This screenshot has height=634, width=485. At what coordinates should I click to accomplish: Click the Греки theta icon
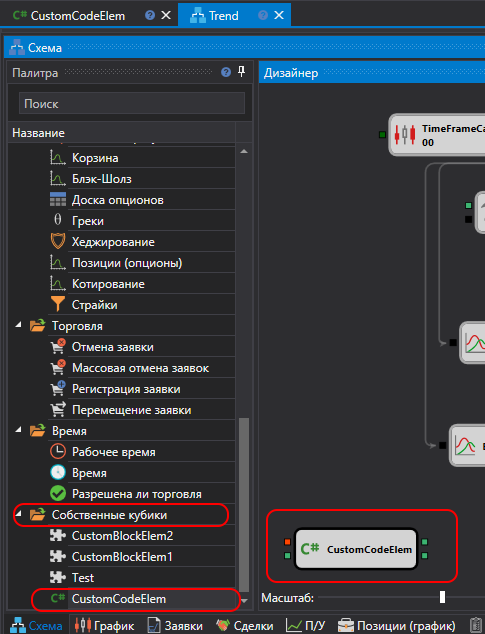pos(57,220)
